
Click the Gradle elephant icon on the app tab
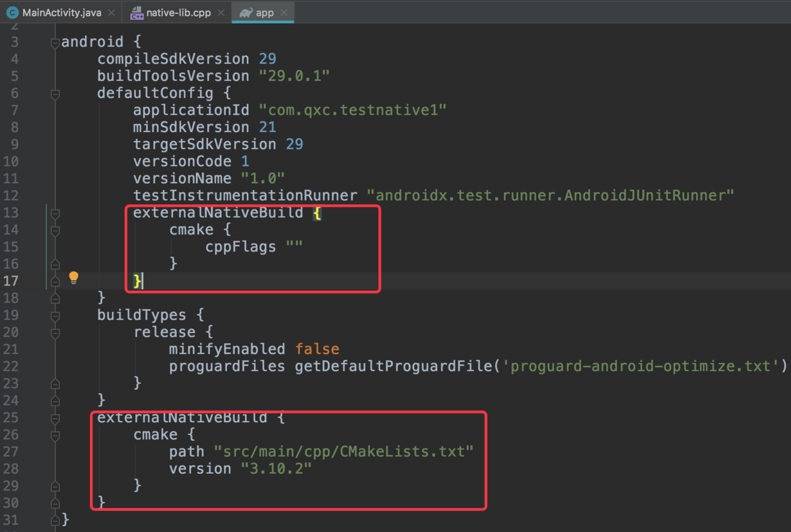coord(246,13)
